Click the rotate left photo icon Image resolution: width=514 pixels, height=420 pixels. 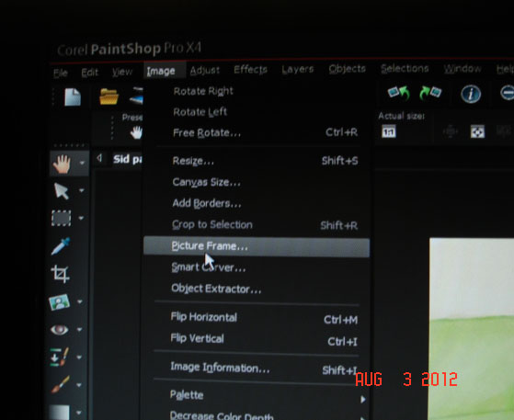click(x=399, y=93)
